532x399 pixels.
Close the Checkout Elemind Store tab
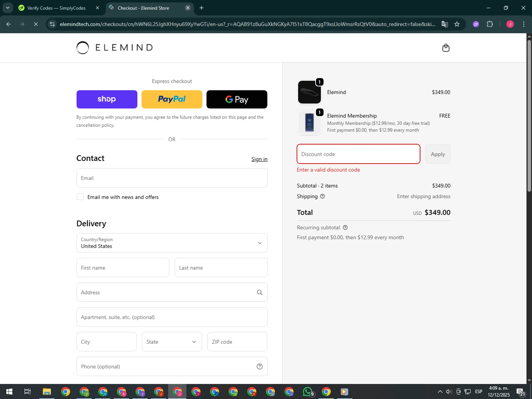click(188, 8)
